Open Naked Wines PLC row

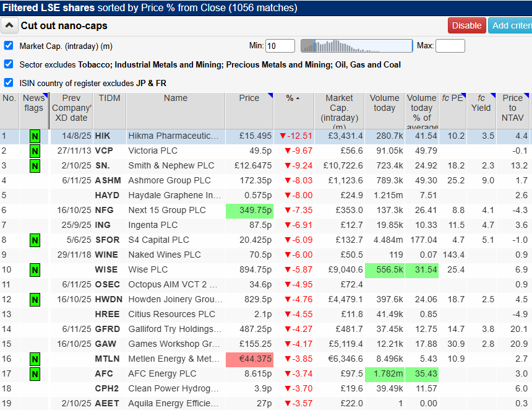[x=265, y=255]
